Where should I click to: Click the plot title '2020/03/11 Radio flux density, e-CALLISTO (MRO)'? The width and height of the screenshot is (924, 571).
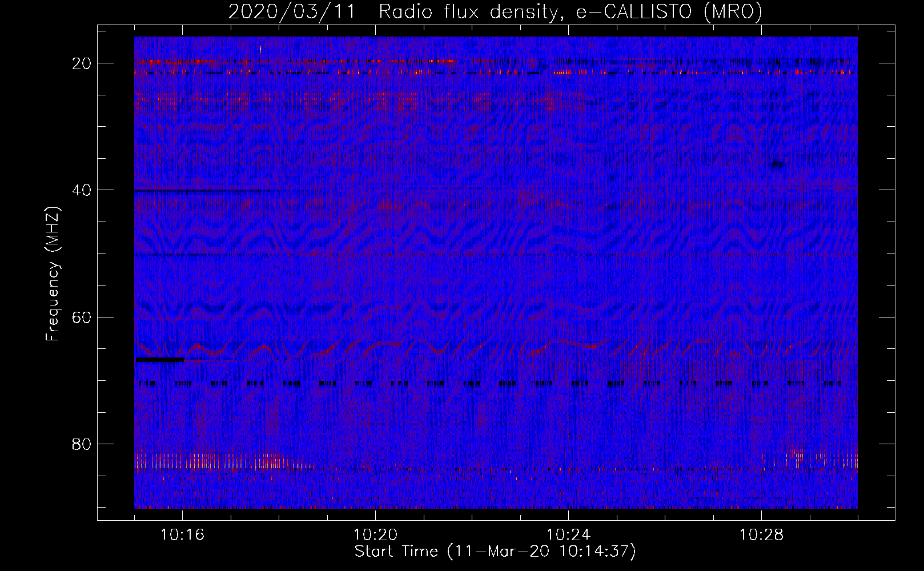tap(495, 11)
